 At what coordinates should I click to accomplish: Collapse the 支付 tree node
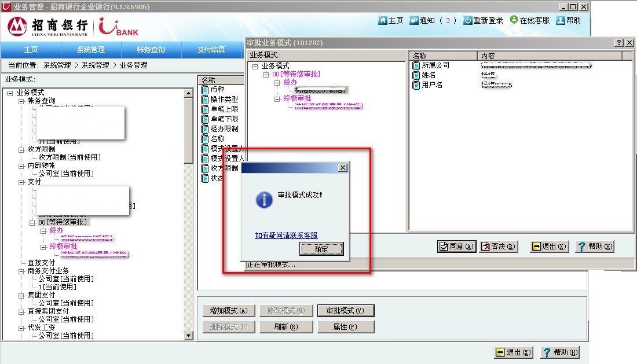[21, 182]
